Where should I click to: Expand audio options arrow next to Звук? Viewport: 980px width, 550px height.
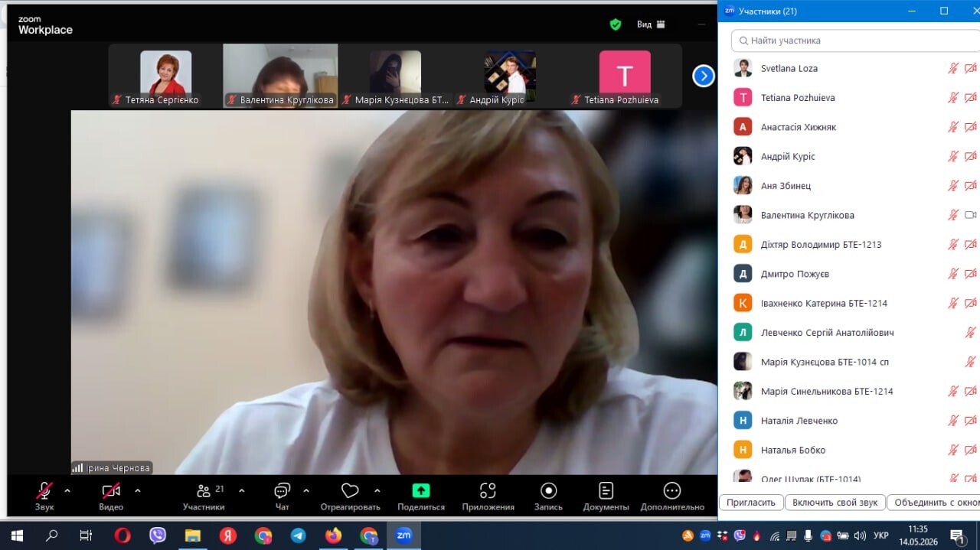point(67,490)
